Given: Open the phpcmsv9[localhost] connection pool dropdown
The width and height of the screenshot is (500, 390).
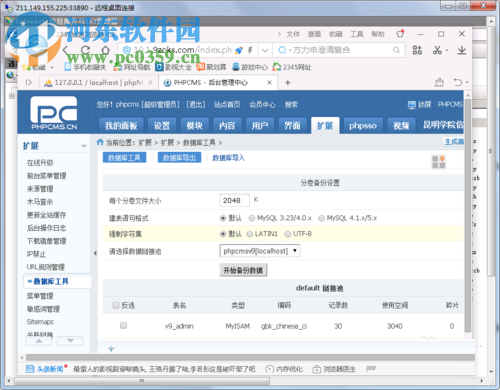Looking at the screenshot, I should [x=260, y=251].
